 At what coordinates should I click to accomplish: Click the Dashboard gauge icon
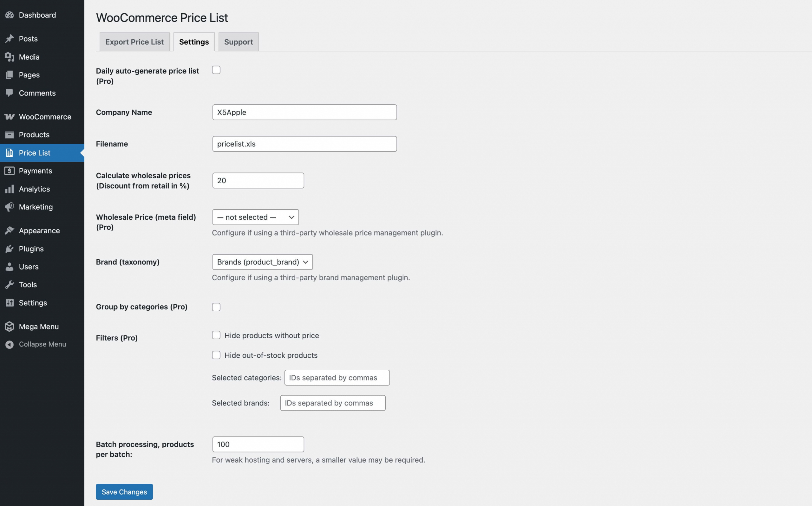click(10, 15)
